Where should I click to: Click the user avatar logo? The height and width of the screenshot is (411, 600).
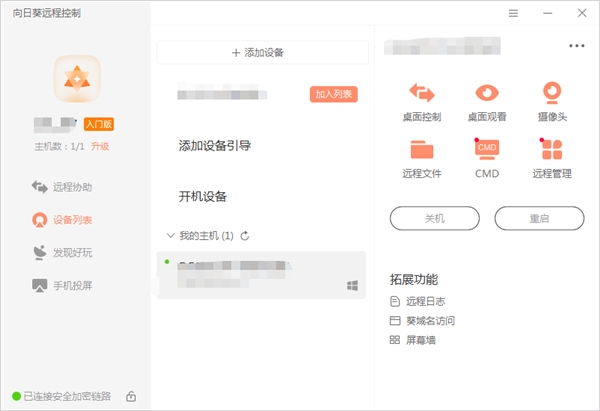75,78
